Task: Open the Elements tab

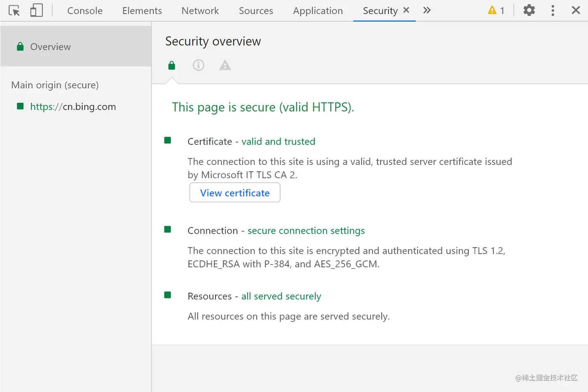Action: pos(142,11)
